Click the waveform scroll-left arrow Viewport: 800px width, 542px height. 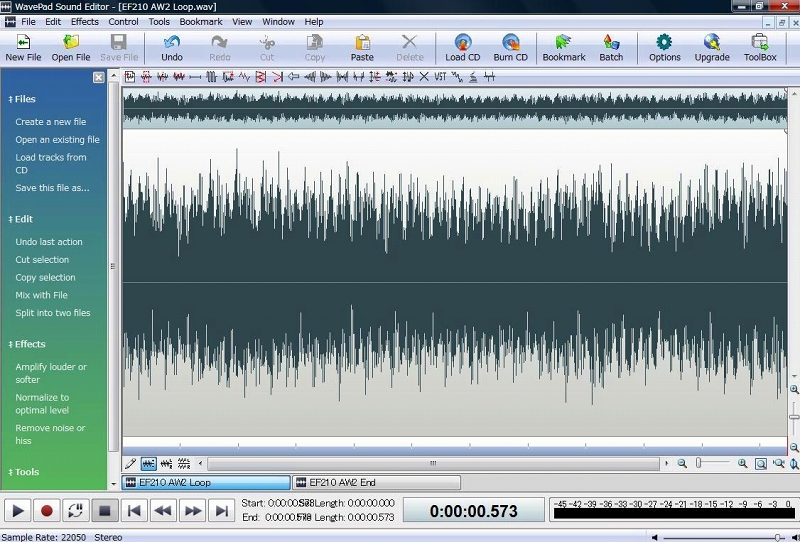[201, 463]
